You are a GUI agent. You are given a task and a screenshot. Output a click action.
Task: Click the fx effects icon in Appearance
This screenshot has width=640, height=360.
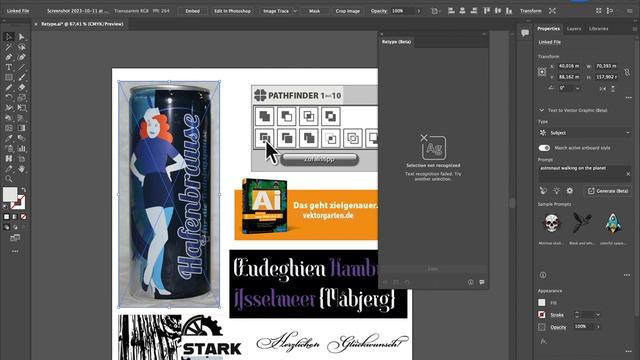click(x=543, y=342)
